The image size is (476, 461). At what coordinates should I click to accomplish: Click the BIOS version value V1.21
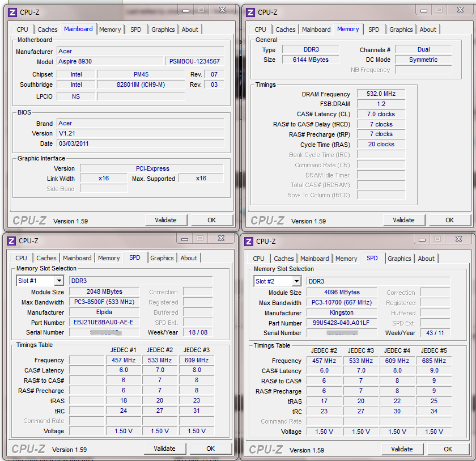pyautogui.click(x=141, y=133)
